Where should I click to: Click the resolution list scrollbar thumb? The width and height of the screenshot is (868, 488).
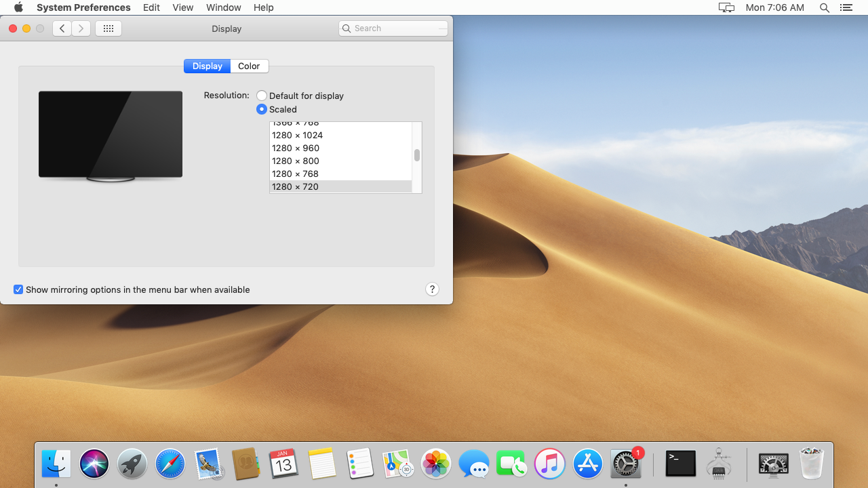tap(417, 155)
